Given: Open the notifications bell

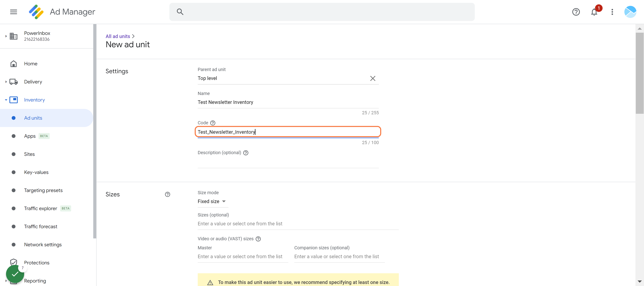Looking at the screenshot, I should click(594, 12).
